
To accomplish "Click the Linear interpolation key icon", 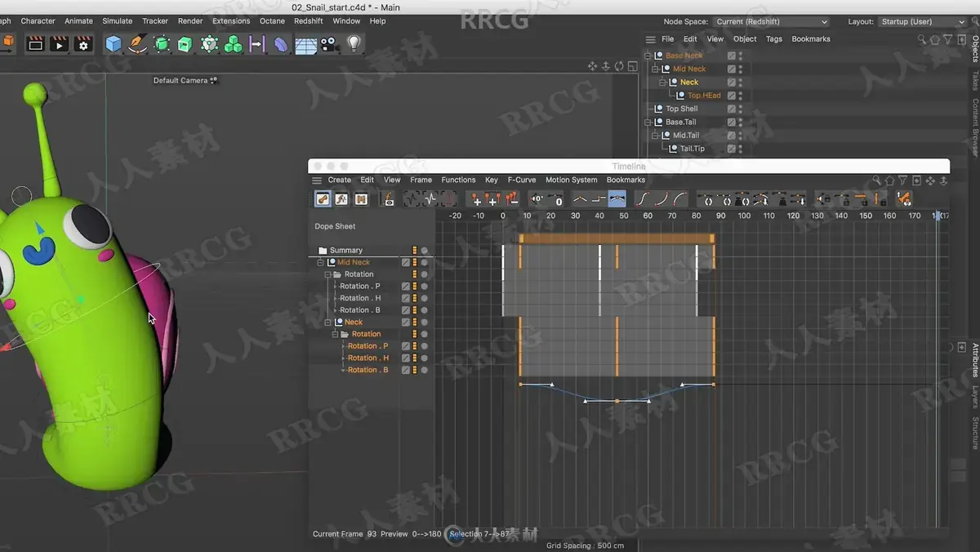I will click(x=580, y=198).
